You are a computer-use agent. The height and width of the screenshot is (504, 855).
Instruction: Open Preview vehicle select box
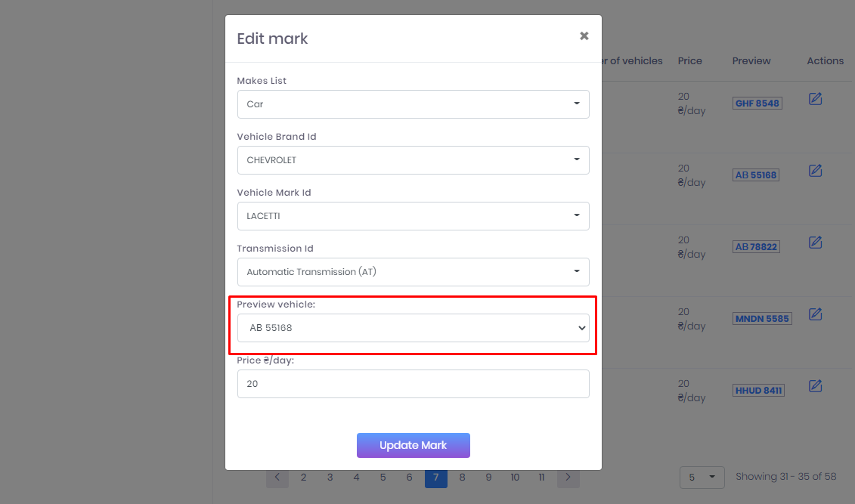413,328
